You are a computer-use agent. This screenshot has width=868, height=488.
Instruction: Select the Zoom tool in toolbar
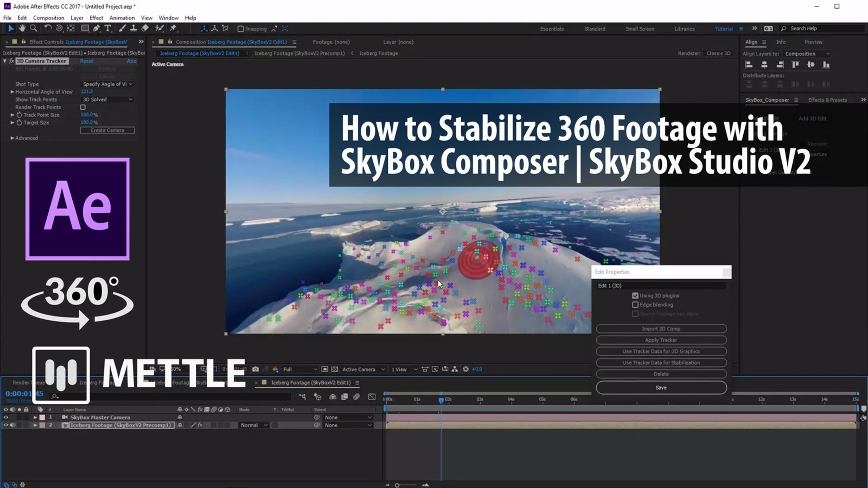point(34,28)
